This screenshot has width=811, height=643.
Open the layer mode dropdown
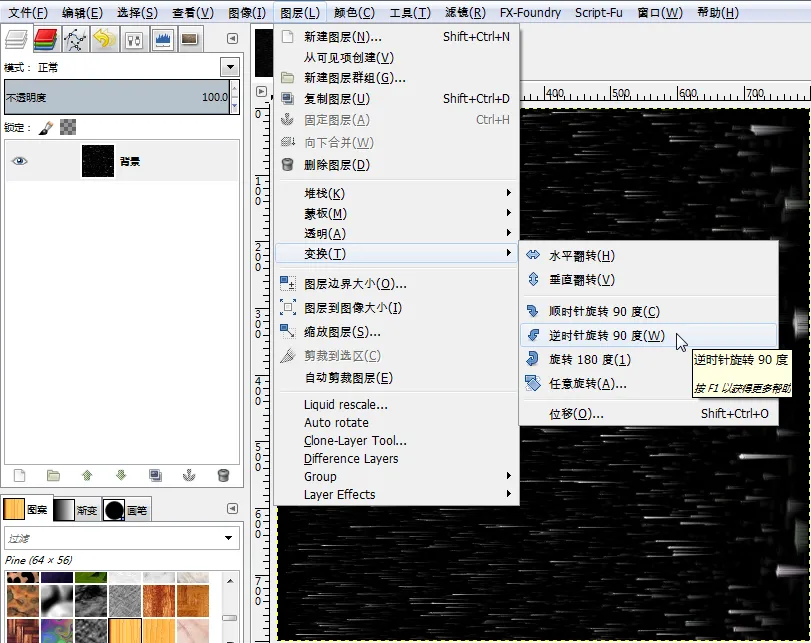tap(230, 67)
